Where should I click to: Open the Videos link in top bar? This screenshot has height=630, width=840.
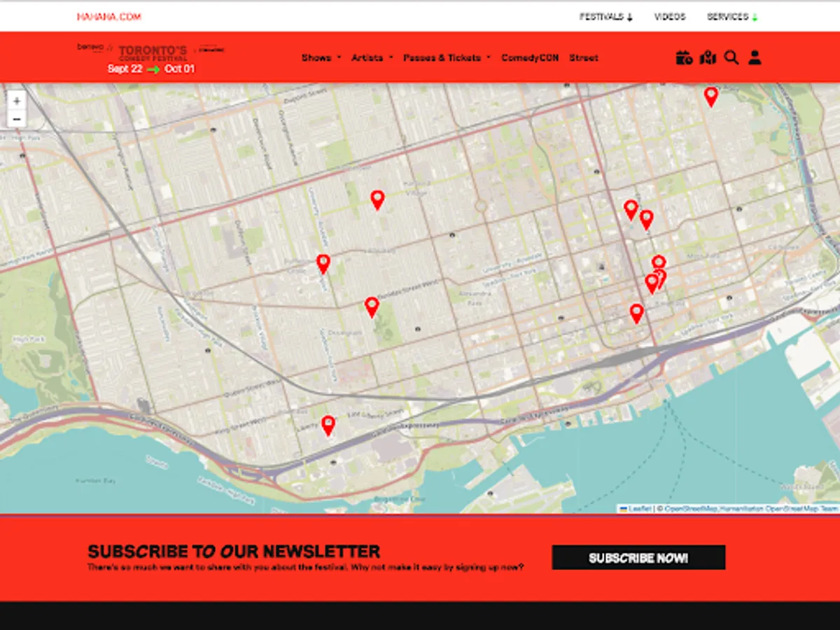click(x=670, y=17)
